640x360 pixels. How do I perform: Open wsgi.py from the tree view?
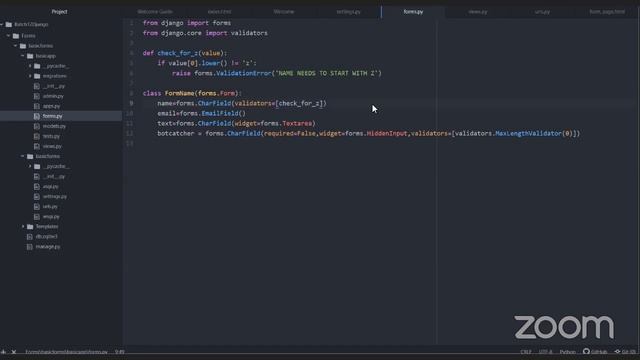pyautogui.click(x=51, y=217)
